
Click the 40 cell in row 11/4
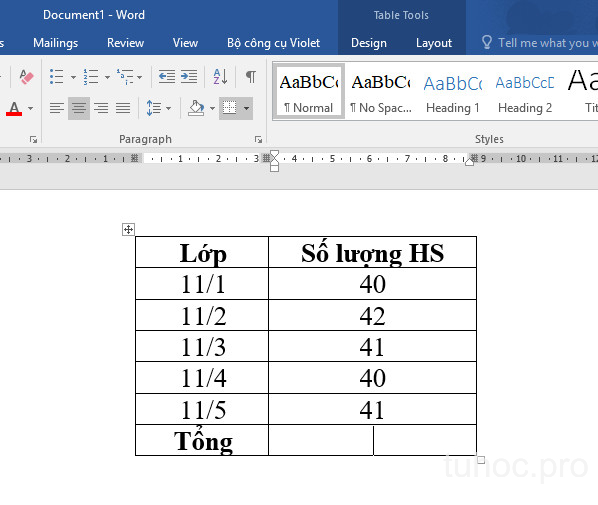click(x=373, y=378)
